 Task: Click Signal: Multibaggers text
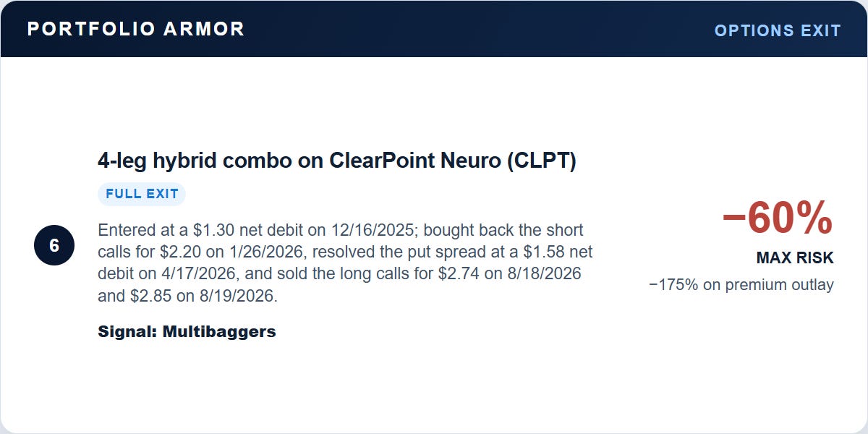tap(187, 332)
